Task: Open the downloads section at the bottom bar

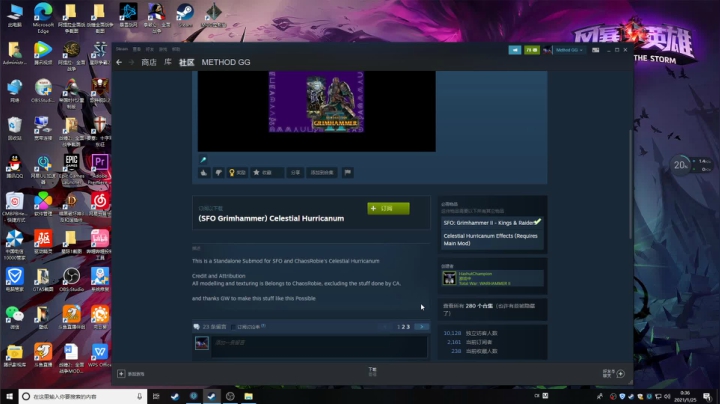Action: (x=372, y=371)
